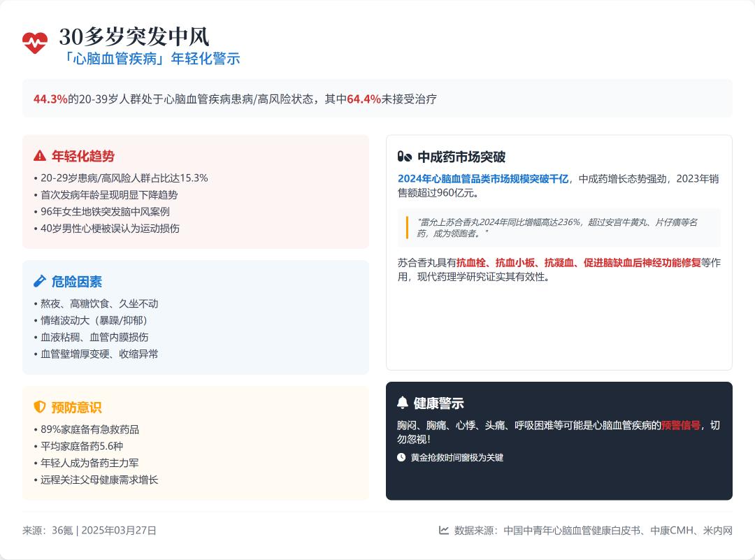Click the pills icon beside 中成药市场突破
Screen dimensions: 755x560
pyautogui.click(x=405, y=157)
